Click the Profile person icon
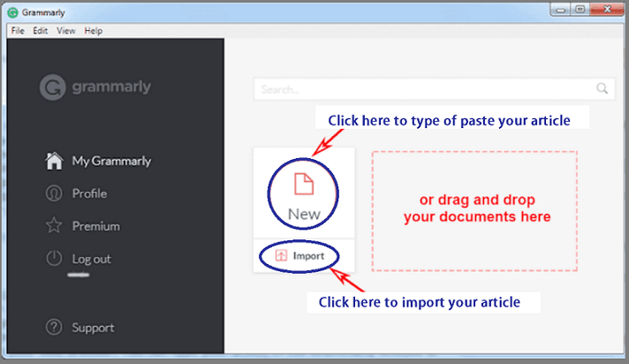This screenshot has height=364, width=629. point(54,193)
